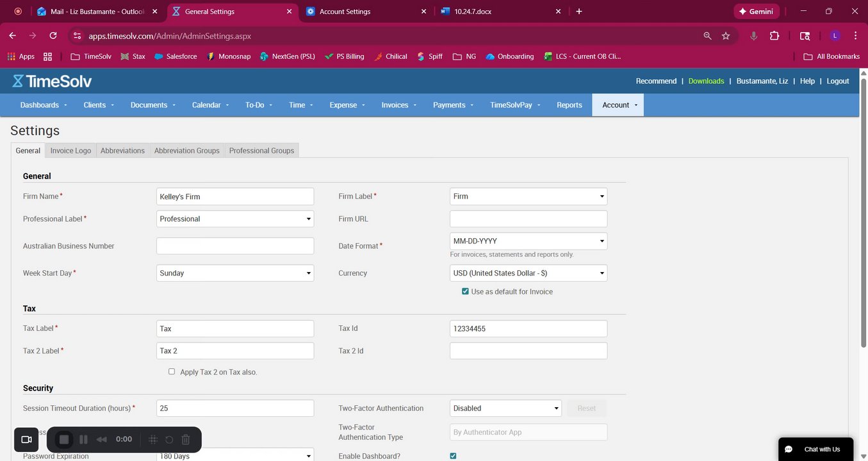Screen dimensions: 868x461
Task: Open Professional Label dropdown
Action: (x=235, y=219)
